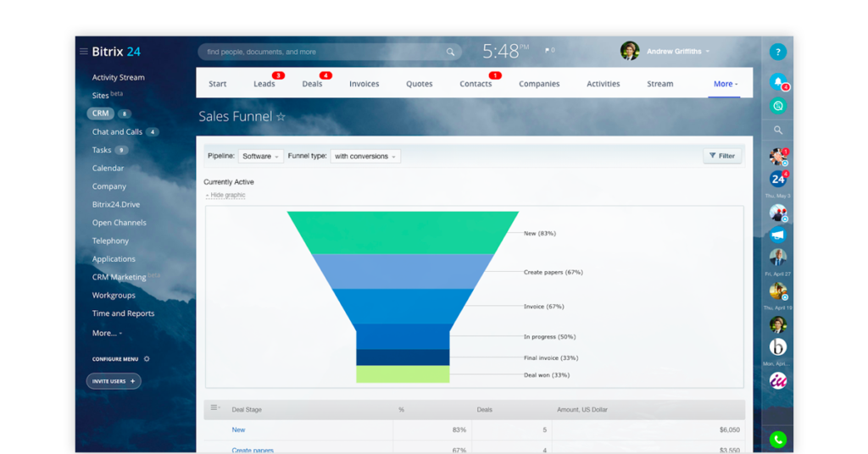Screen dimensions: 868x454
Task: Switch to the Invoices tab
Action: [x=364, y=84]
